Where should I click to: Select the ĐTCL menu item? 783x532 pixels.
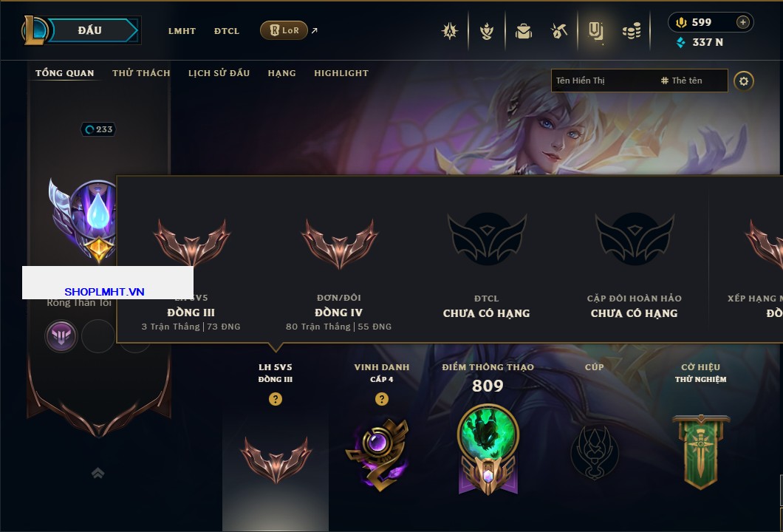227,31
